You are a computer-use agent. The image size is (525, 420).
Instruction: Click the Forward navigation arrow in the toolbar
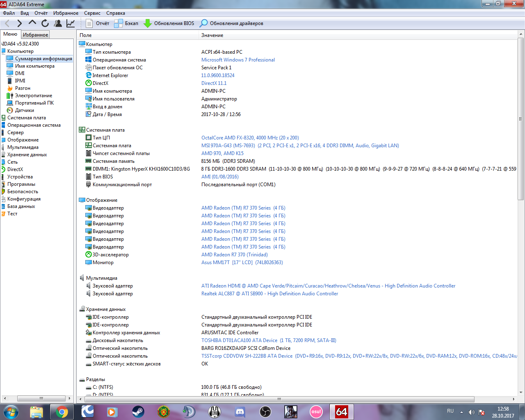19,23
